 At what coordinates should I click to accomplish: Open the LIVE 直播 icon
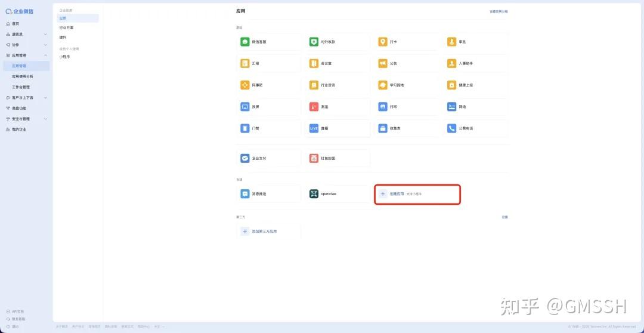(x=314, y=128)
